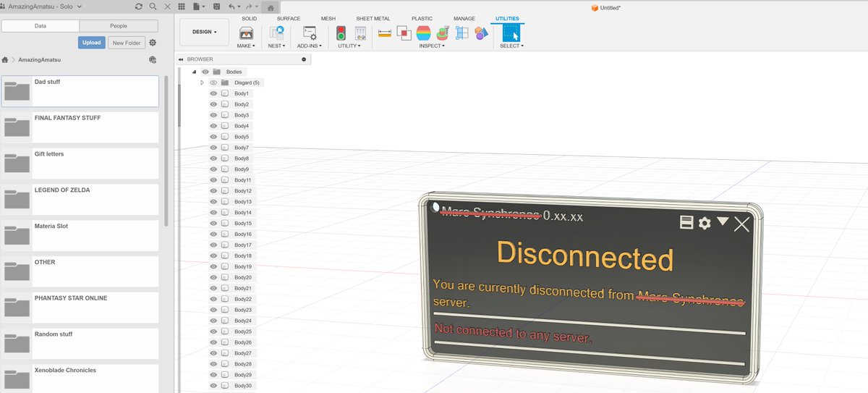Switch to the PLASTIC tab
Image resolution: width=868 pixels, height=393 pixels.
[422, 18]
